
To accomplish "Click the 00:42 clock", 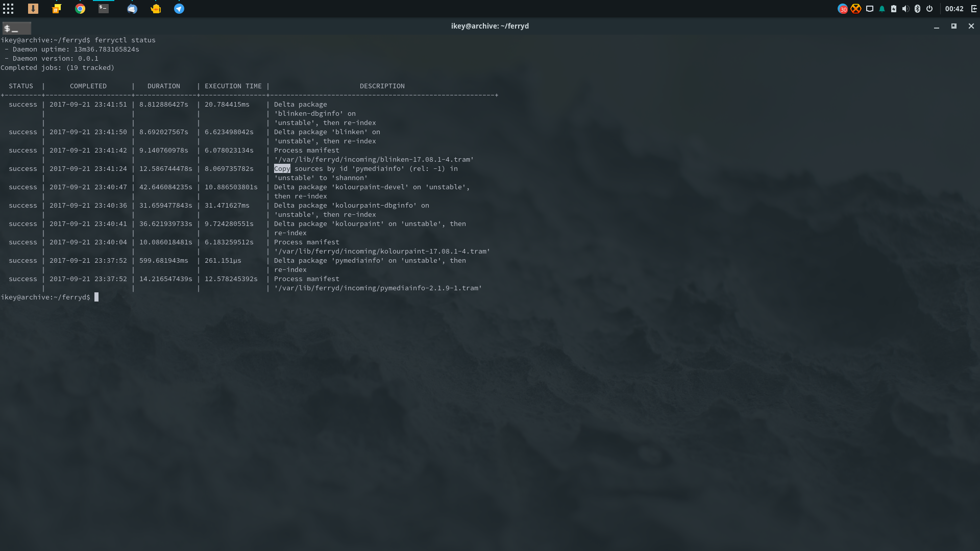I will click(954, 9).
